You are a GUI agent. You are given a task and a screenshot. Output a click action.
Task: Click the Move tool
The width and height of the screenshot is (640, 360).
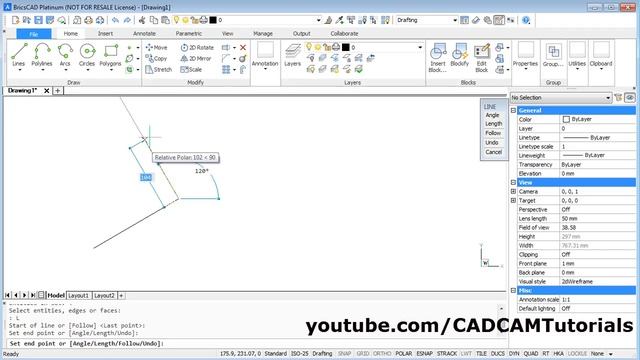coord(156,47)
